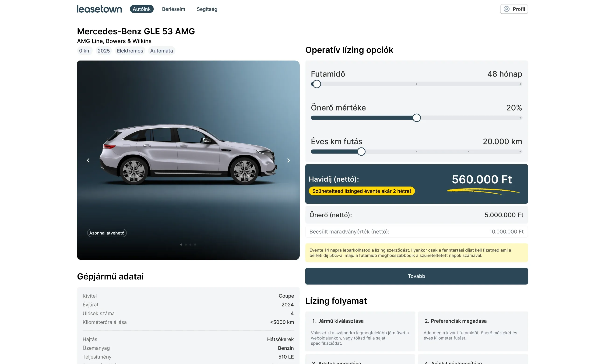Screen dimensions: 605x364
Task: Click the '1. Jármű kiválasztása' step card
Action: click(x=360, y=331)
